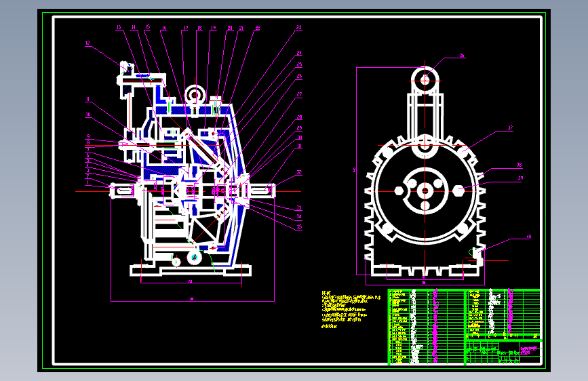Select top pulley circle on side view
This screenshot has width=588, height=381.
click(425, 80)
